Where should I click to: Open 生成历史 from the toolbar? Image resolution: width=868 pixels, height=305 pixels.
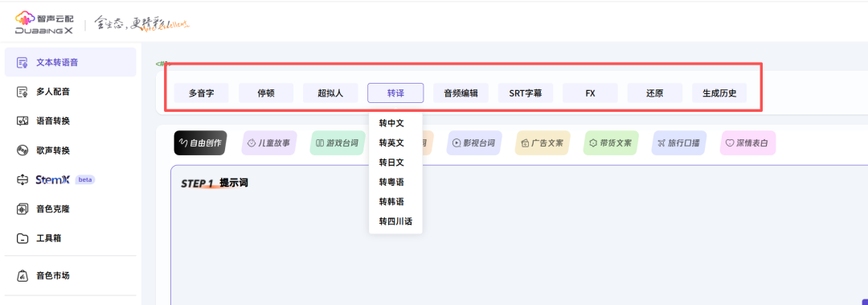719,93
